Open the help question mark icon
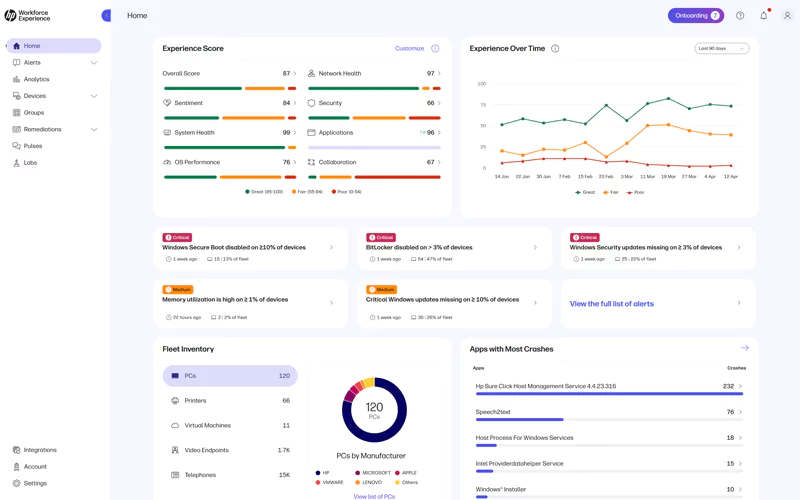 tap(740, 16)
